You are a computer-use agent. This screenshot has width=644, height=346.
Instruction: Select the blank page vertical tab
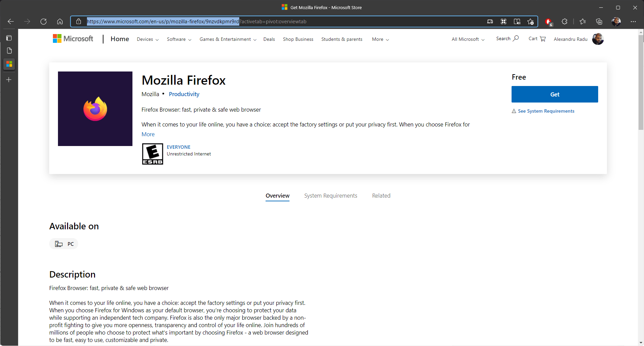[9, 51]
